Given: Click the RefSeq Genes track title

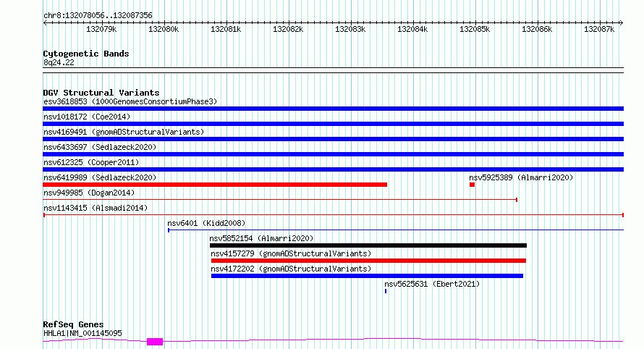Looking at the screenshot, I should (73, 324).
